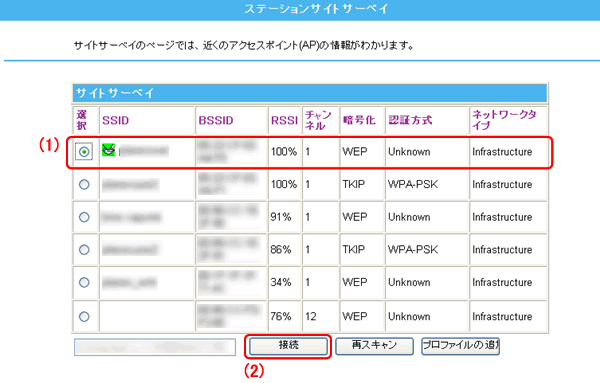Choose the network with 86% RSSI
Image resolution: width=600 pixels, height=383 pixels.
point(84,249)
